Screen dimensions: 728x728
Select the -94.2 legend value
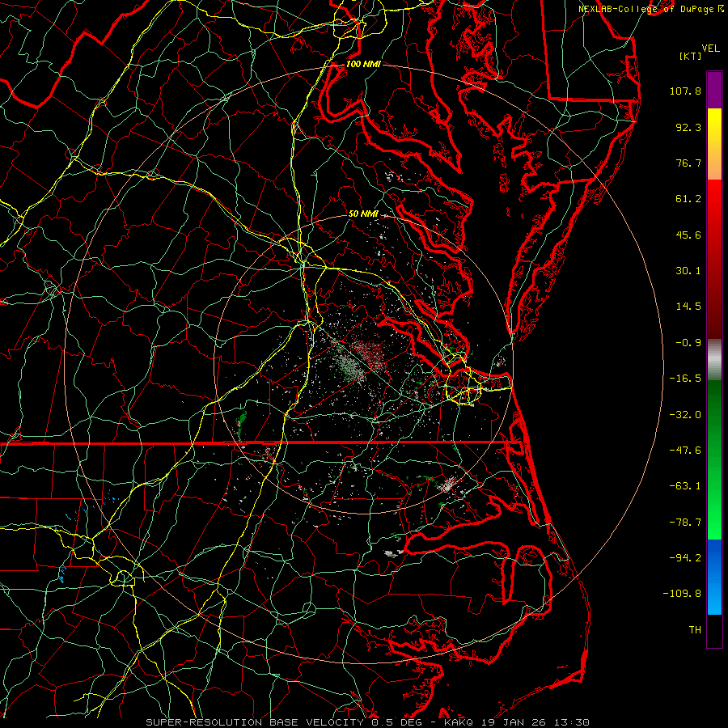685,558
